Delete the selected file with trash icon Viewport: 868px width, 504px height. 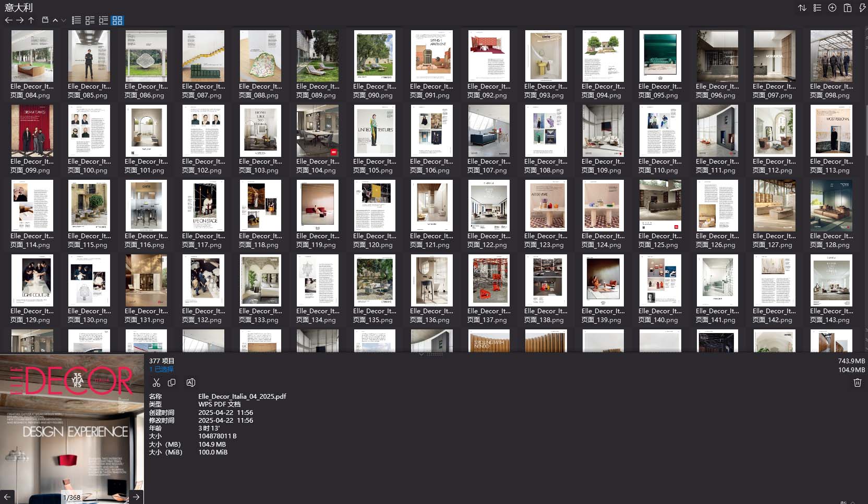(x=857, y=383)
